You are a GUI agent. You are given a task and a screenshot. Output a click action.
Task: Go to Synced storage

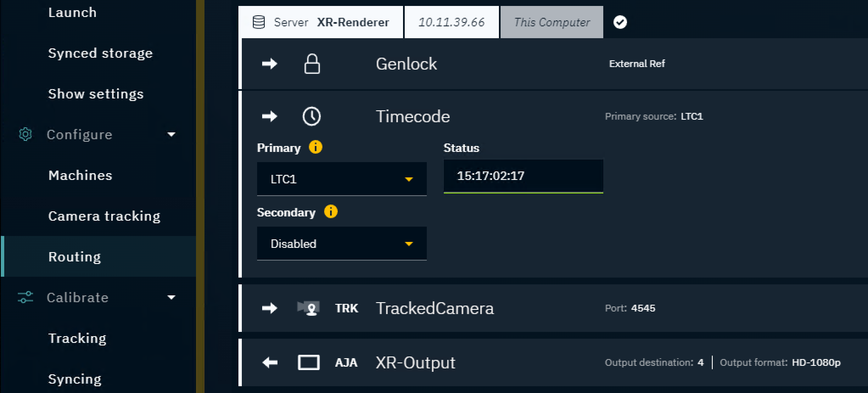[100, 53]
